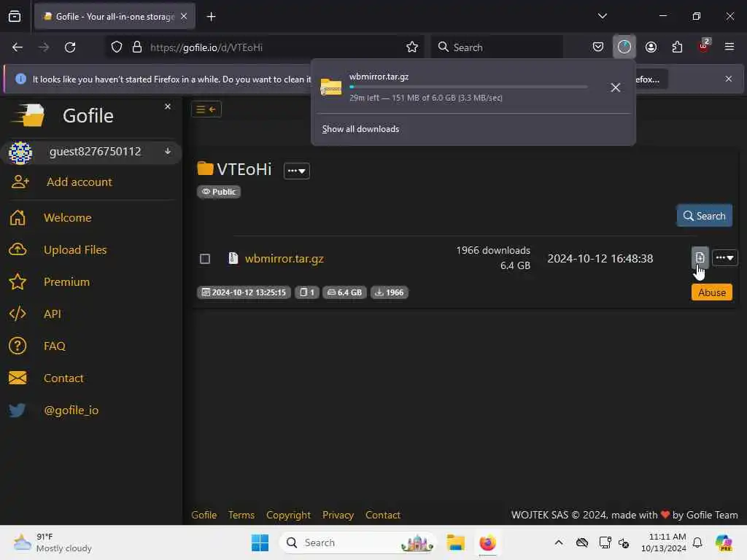
Task: Show hidden system tray icons
Action: (559, 542)
